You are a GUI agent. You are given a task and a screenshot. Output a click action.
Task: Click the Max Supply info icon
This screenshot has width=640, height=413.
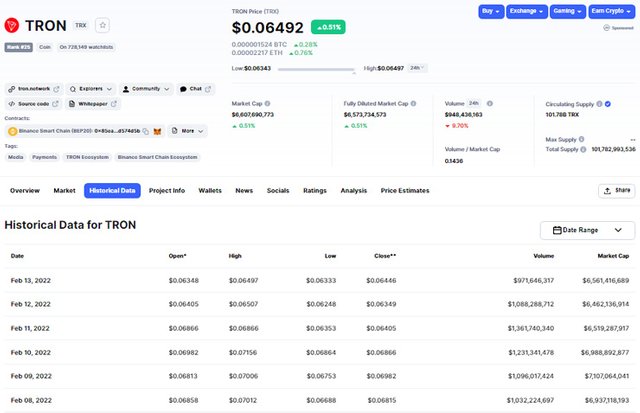point(581,139)
